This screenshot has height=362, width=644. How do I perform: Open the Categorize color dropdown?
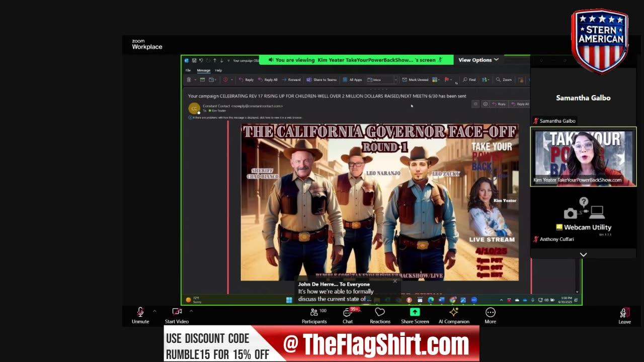coord(436,79)
